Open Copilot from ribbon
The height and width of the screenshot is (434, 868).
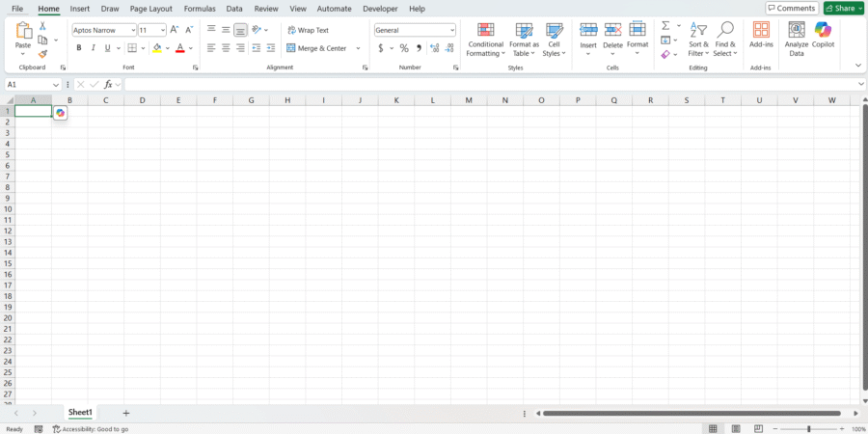[x=823, y=35]
